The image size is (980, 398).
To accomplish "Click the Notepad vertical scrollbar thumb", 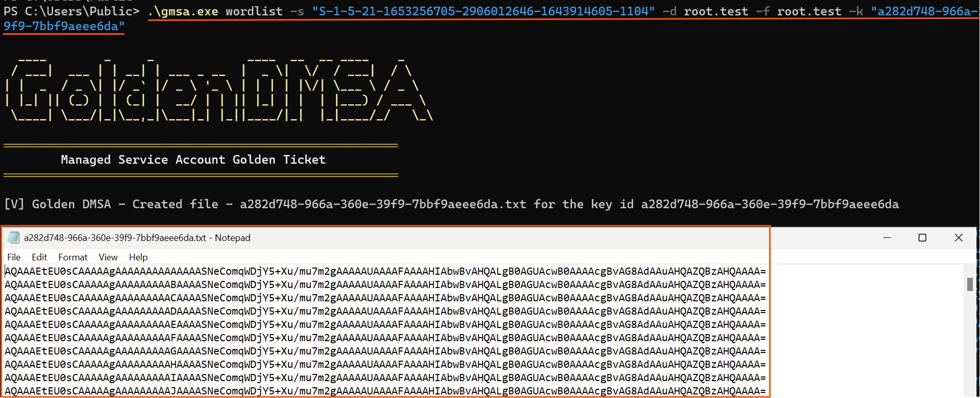I will [970, 284].
